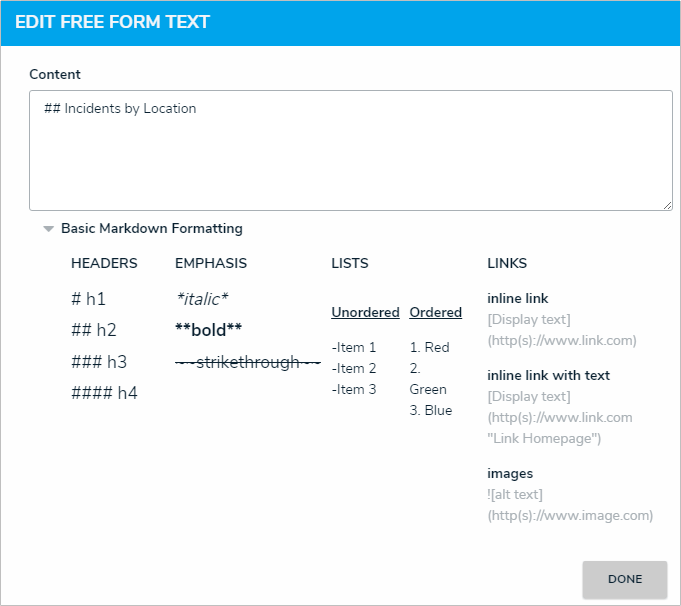The height and width of the screenshot is (606, 681).
Task: Click the Content field label
Action: coord(55,74)
